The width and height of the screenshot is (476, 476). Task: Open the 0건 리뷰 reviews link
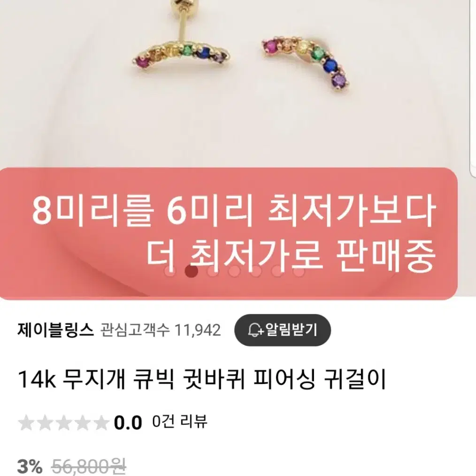coord(180,422)
